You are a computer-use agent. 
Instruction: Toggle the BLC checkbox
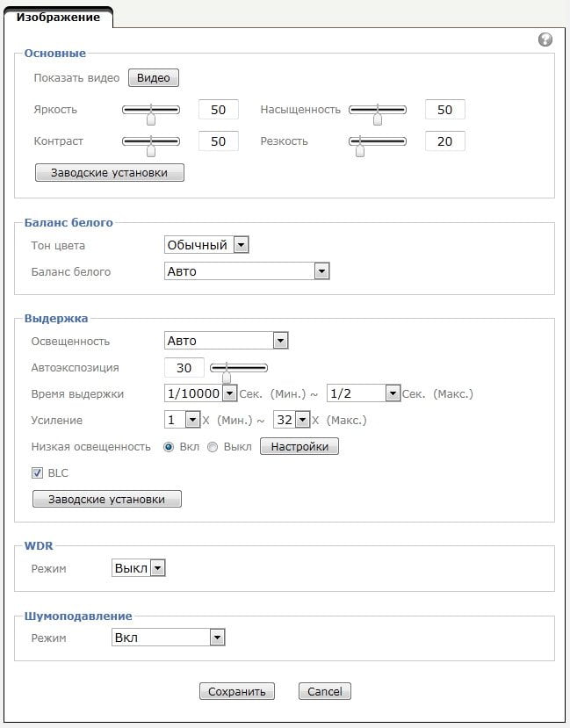[37, 473]
